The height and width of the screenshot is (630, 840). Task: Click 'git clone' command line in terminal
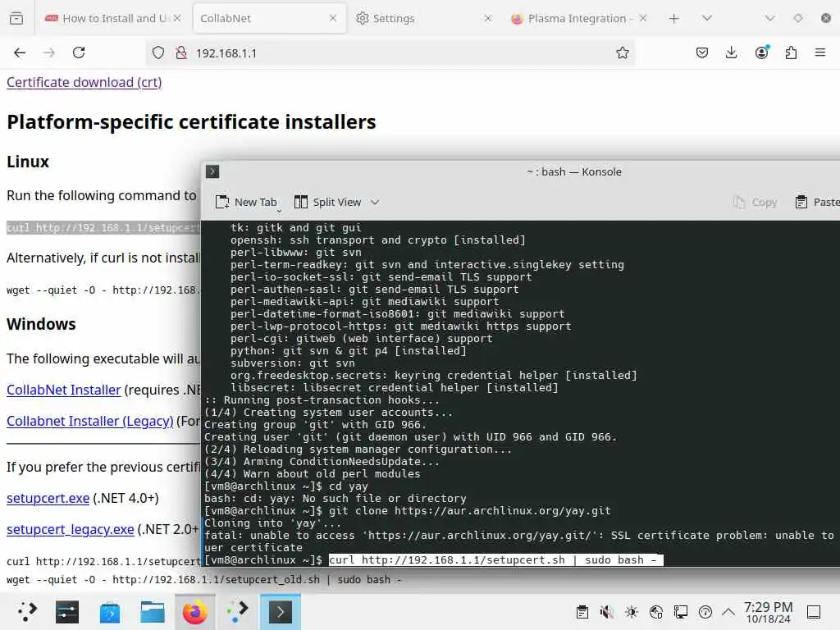click(470, 510)
